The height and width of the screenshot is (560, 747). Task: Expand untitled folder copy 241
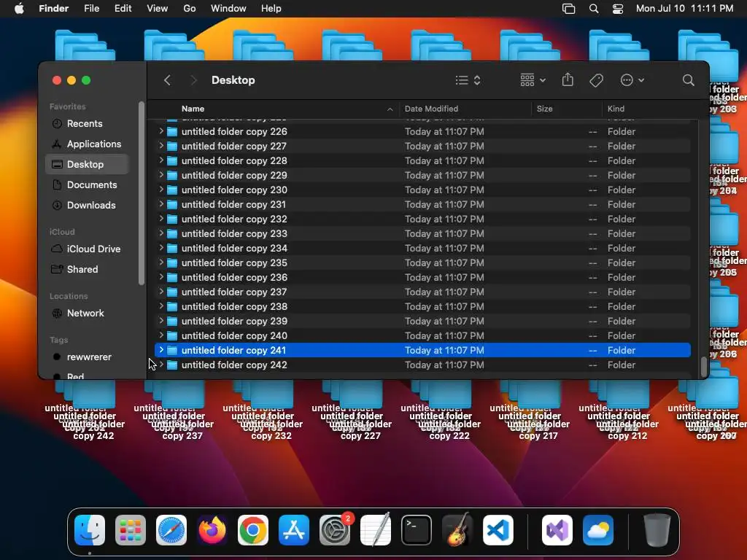(161, 349)
